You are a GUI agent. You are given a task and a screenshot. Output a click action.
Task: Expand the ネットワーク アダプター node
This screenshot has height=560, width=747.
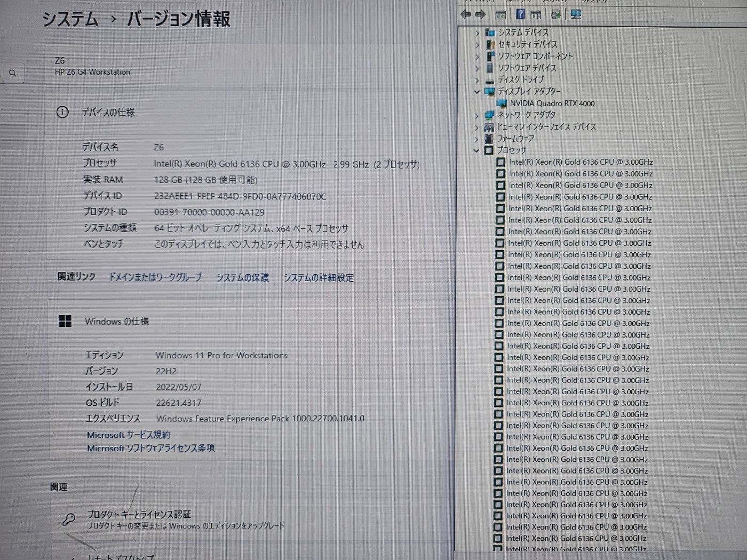(476, 115)
